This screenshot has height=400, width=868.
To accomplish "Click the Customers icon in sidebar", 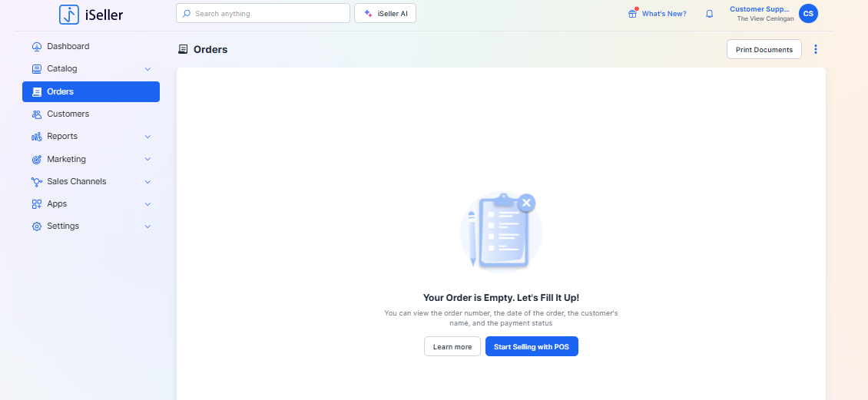I will (36, 114).
